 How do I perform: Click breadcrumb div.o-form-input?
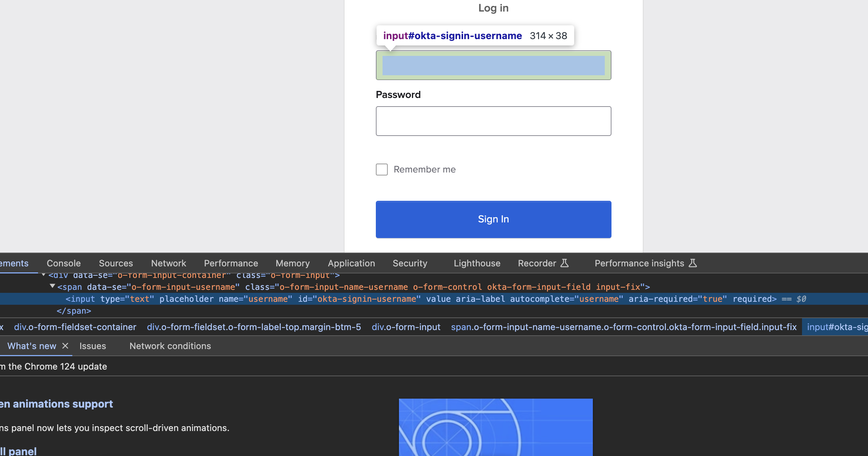406,327
